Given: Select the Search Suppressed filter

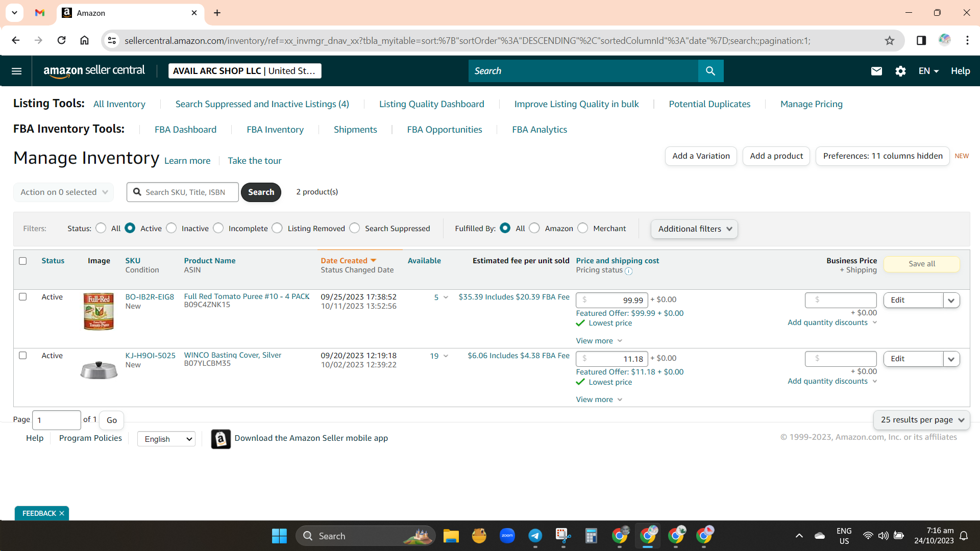Looking at the screenshot, I should (x=355, y=228).
